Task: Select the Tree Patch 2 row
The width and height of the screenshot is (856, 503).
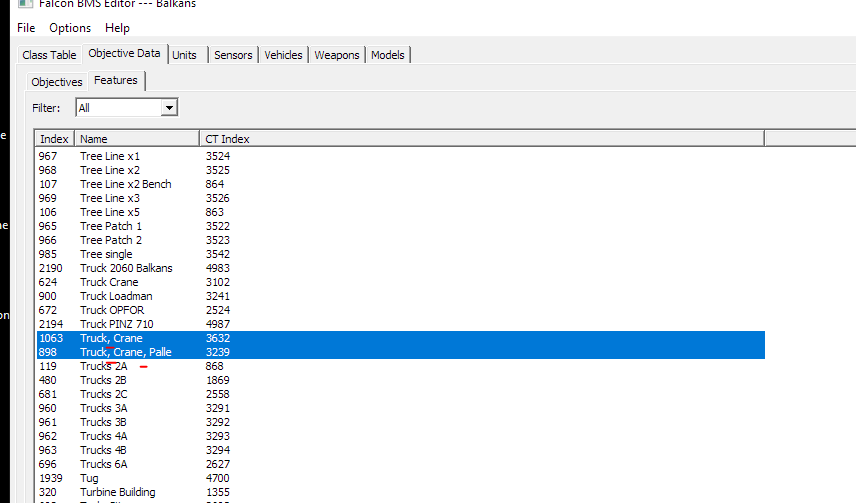Action: [400, 240]
